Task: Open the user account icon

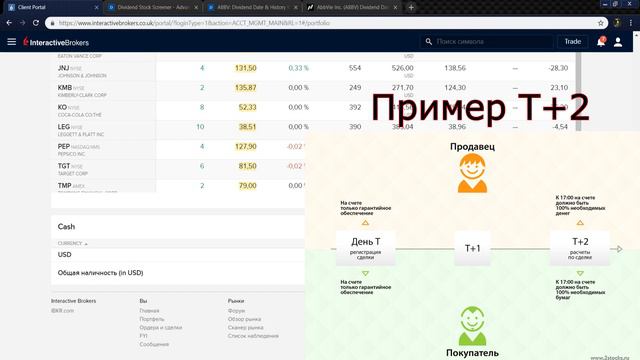Action: [618, 42]
